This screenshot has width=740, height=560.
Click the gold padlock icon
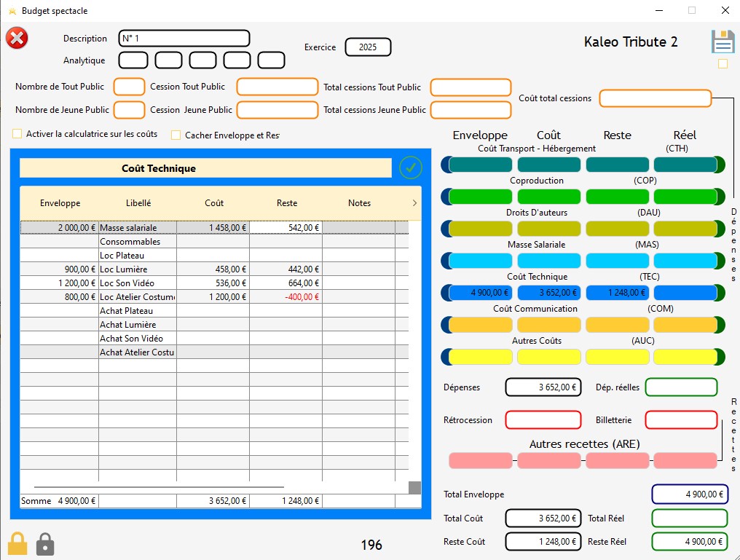(17, 543)
